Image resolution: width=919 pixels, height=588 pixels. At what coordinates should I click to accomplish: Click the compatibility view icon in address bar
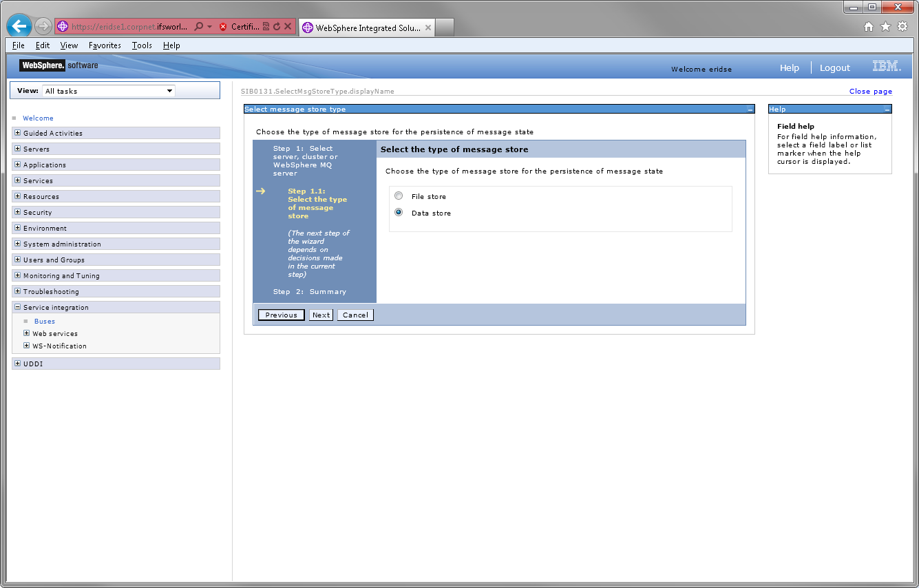(x=266, y=27)
